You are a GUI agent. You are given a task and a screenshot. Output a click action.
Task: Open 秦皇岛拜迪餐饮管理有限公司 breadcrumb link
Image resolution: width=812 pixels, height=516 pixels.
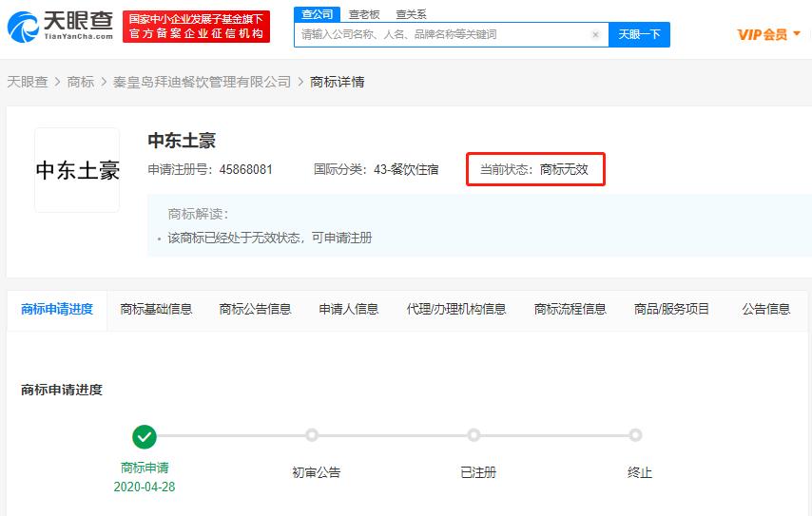[203, 82]
